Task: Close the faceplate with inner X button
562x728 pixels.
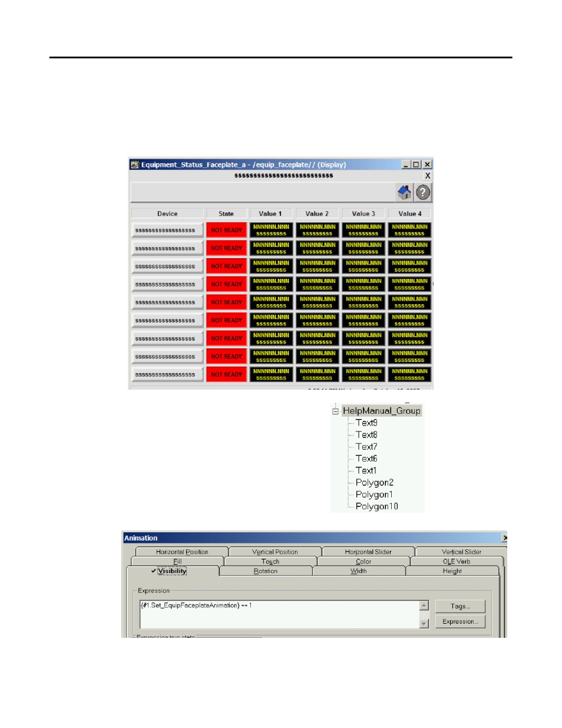Action: pos(428,176)
